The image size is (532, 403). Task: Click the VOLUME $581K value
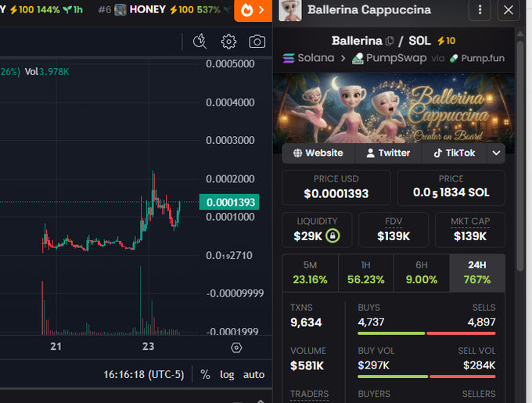[x=307, y=365]
